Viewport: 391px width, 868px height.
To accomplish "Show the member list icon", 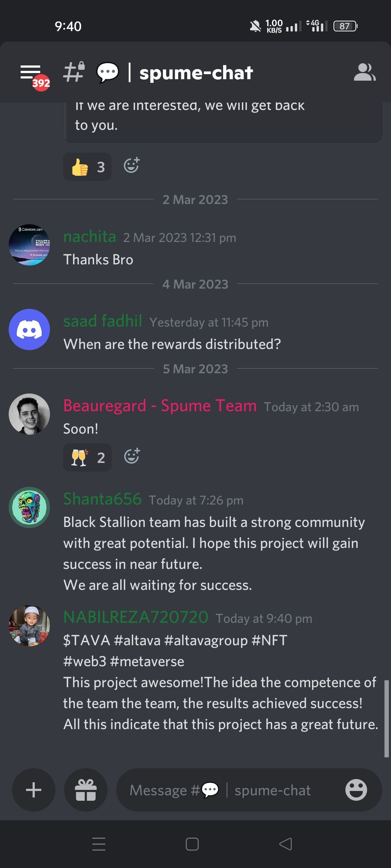I will [x=365, y=72].
